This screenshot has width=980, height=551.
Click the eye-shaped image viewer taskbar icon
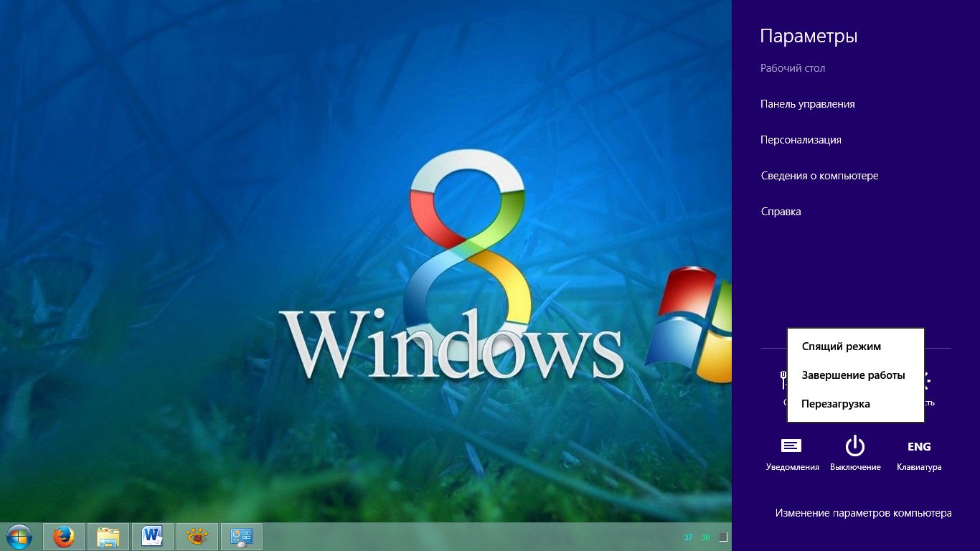[x=197, y=537]
